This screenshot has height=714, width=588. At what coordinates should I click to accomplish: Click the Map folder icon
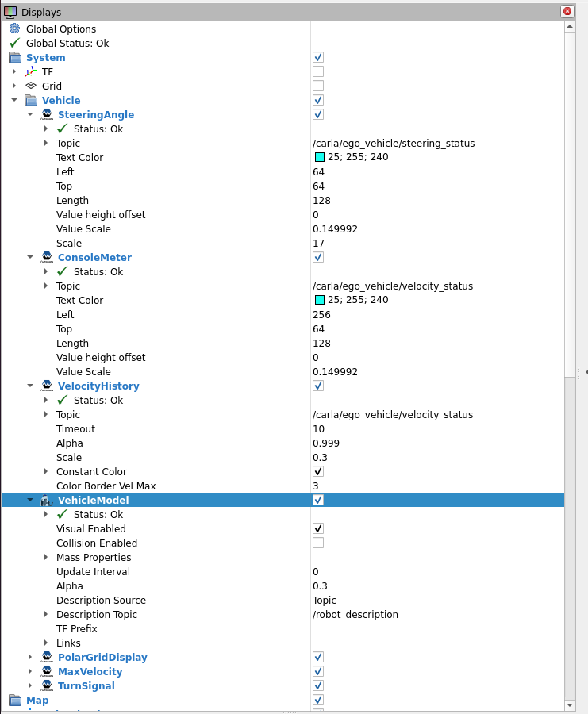[15, 700]
